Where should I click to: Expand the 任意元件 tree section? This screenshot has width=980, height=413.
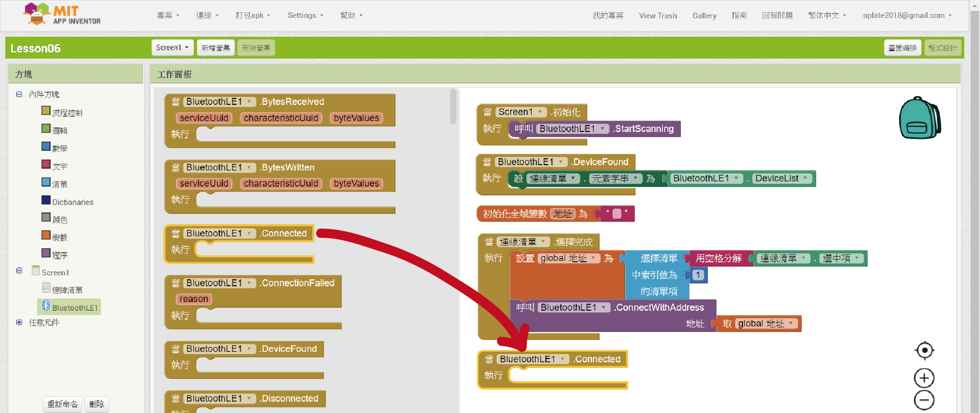[x=19, y=323]
